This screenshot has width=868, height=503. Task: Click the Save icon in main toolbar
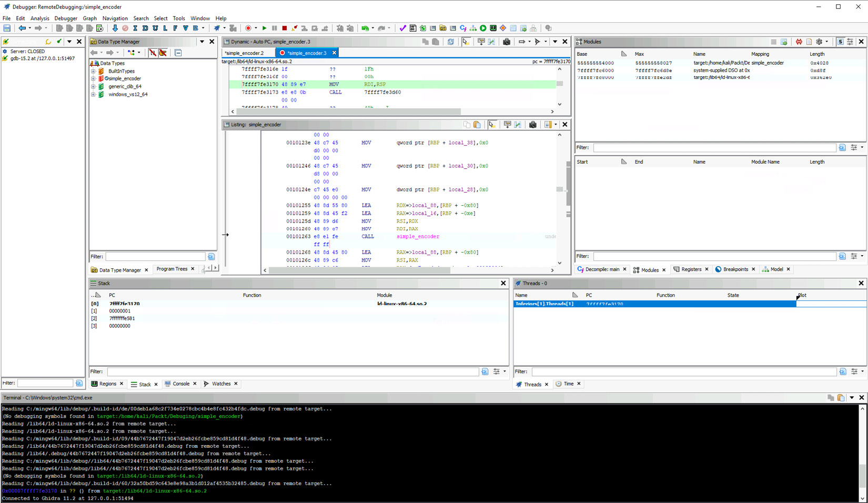pos(7,28)
